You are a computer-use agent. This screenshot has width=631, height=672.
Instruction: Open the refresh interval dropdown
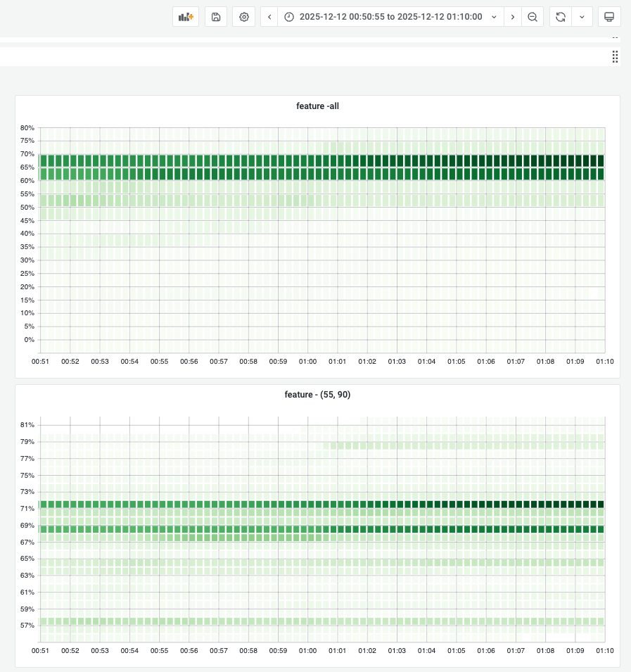point(582,17)
